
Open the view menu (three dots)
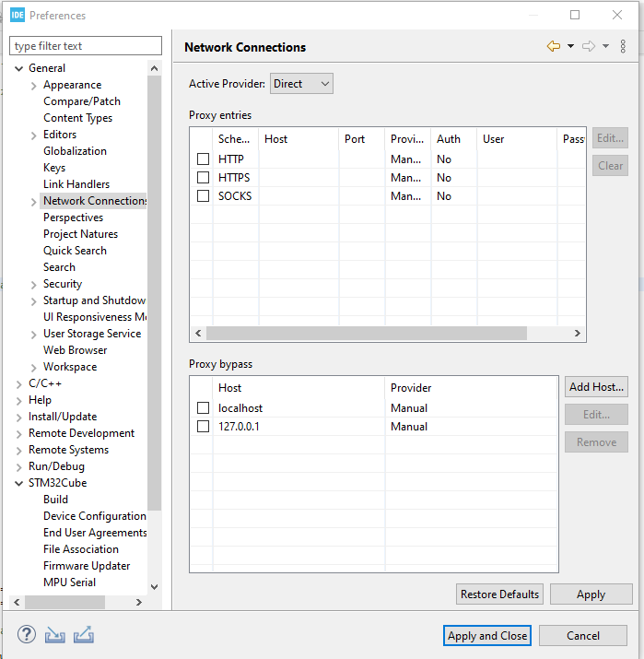point(623,46)
